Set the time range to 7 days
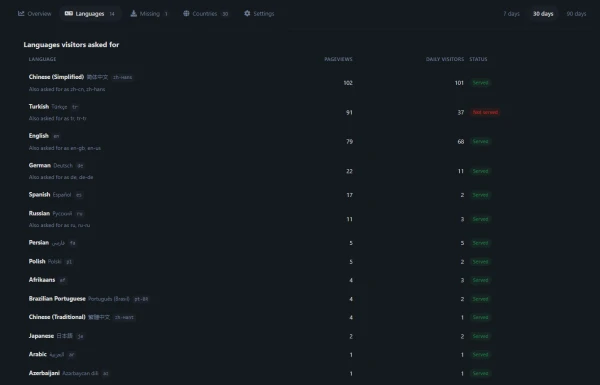 [x=511, y=14]
